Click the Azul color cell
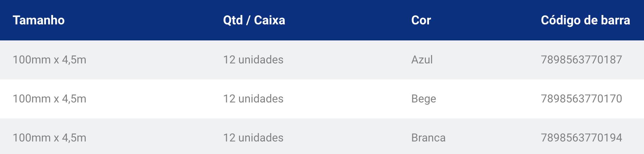The height and width of the screenshot is (154, 644). [422, 60]
